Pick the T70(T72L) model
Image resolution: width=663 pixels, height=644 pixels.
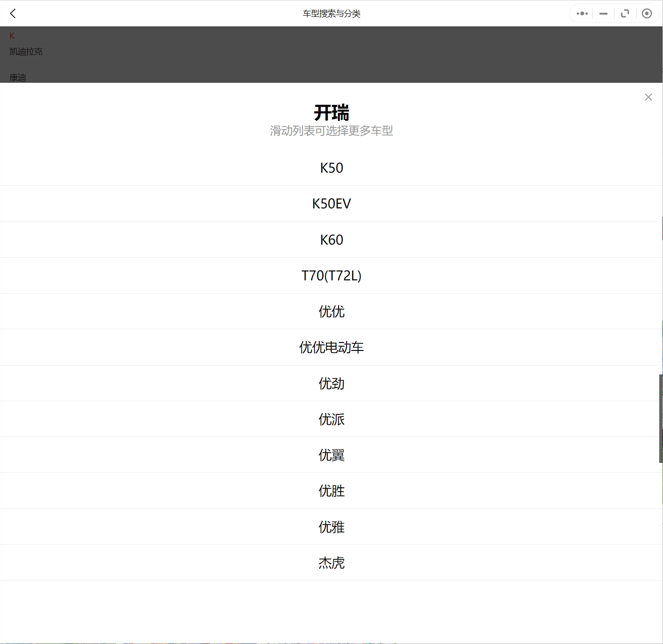coord(331,276)
